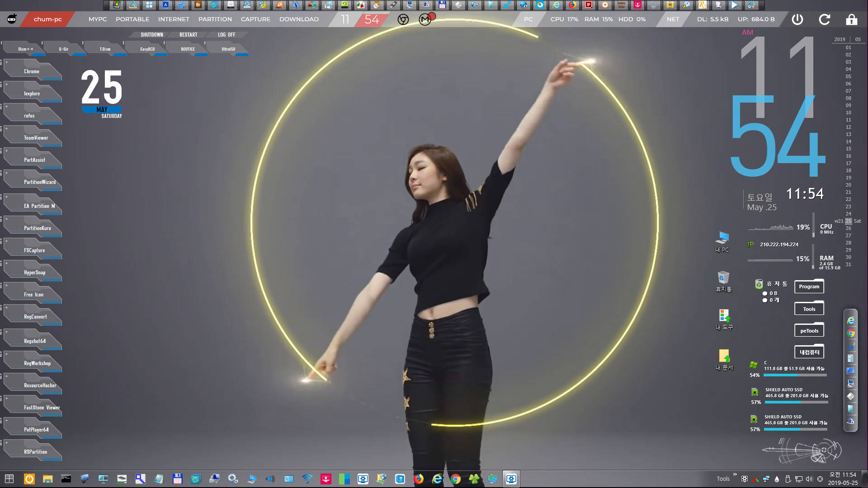Click the gray X circle tray icon

(820, 479)
